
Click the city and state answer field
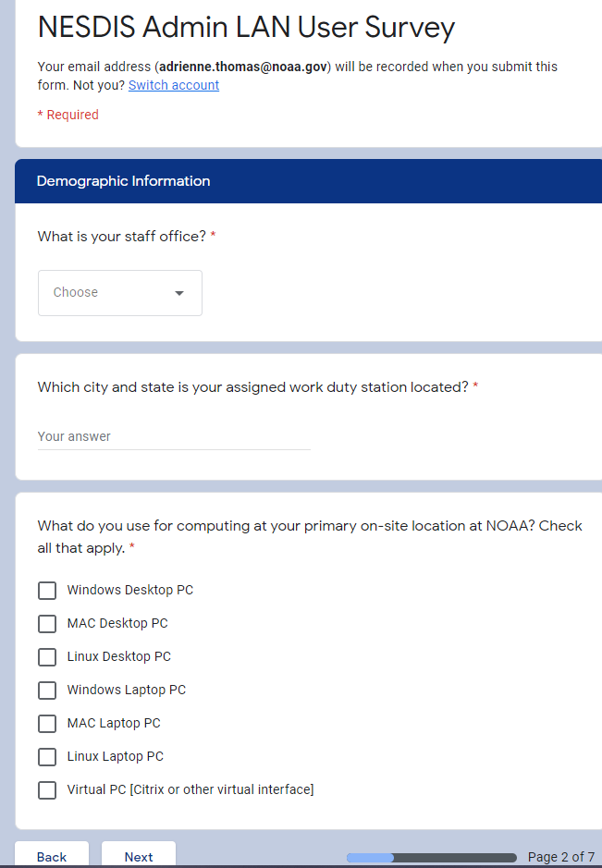click(174, 436)
